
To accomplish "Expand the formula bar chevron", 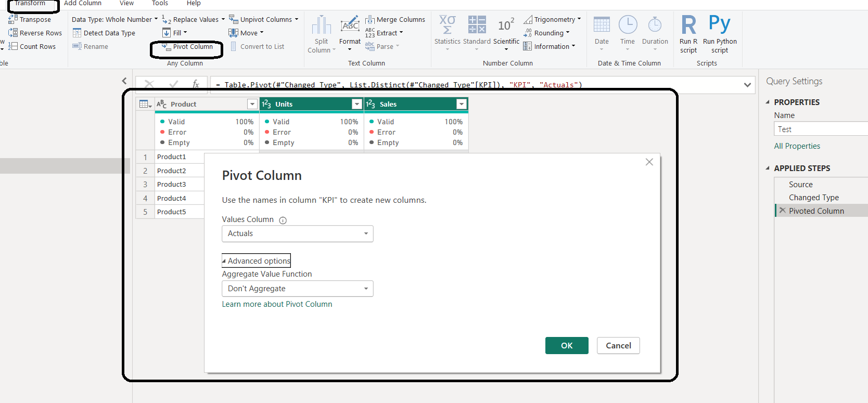I will tap(747, 85).
